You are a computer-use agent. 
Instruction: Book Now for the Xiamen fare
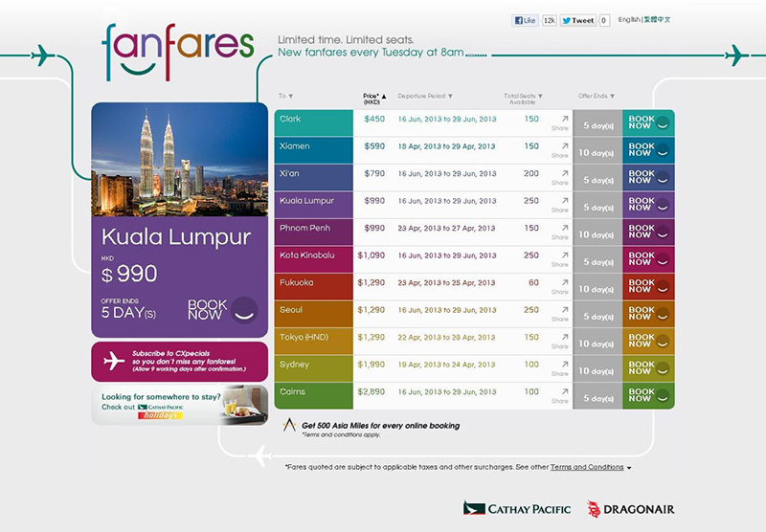click(x=648, y=150)
